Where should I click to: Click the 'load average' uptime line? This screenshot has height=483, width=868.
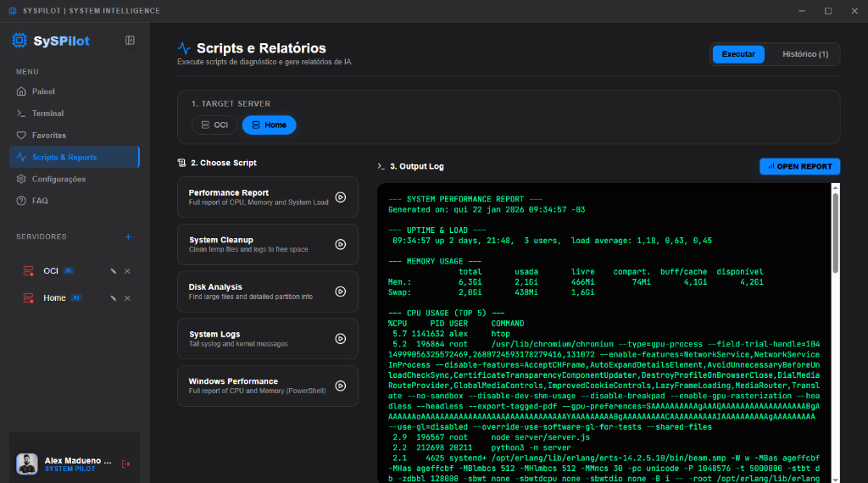(x=553, y=241)
